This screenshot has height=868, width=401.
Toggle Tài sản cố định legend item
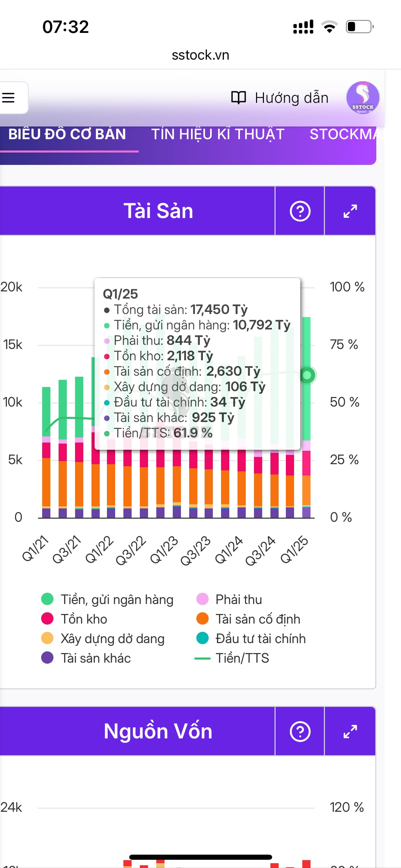point(258,619)
